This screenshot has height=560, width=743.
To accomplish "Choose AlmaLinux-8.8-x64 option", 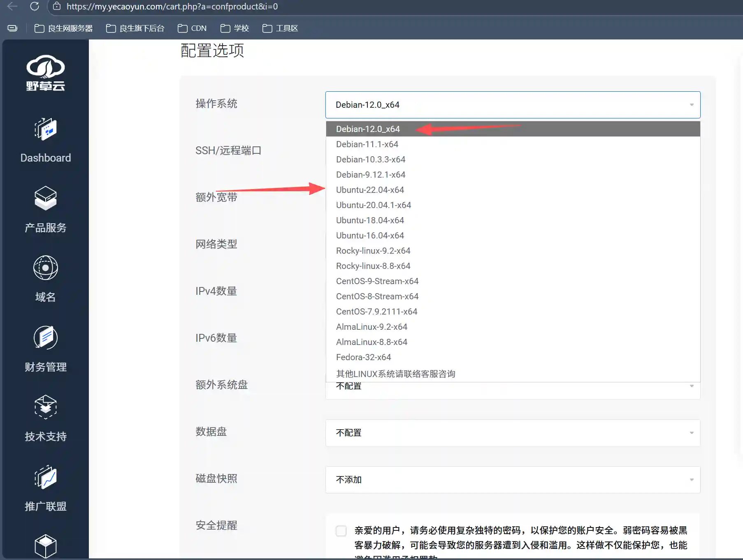I will click(513, 342).
